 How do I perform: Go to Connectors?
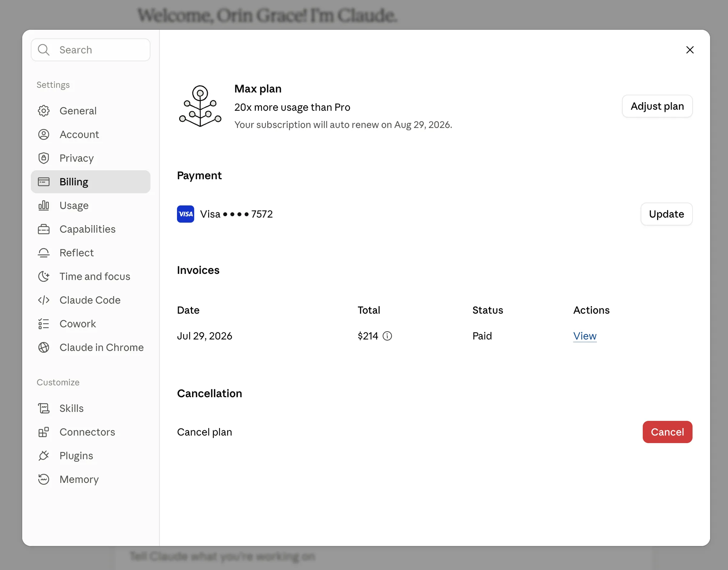tap(91, 432)
